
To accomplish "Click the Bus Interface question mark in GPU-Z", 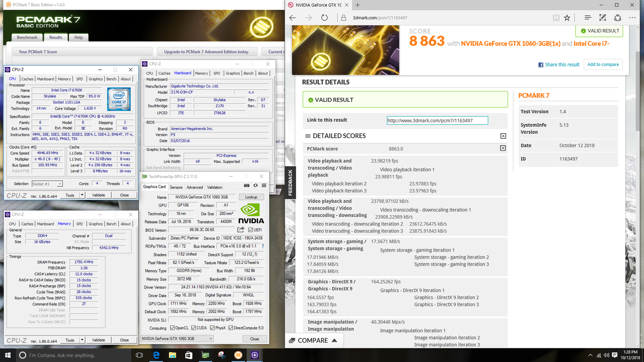I will 263,246.
